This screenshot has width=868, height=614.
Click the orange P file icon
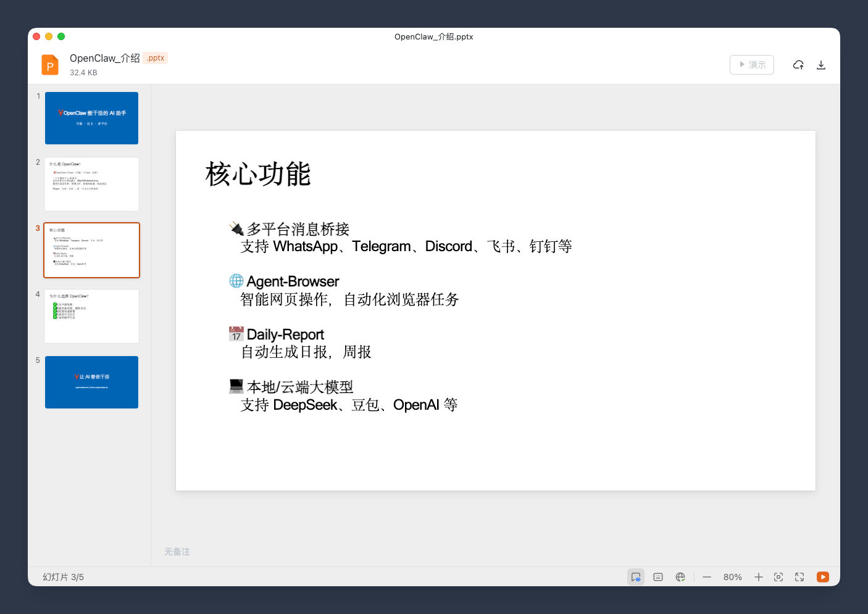pyautogui.click(x=50, y=65)
